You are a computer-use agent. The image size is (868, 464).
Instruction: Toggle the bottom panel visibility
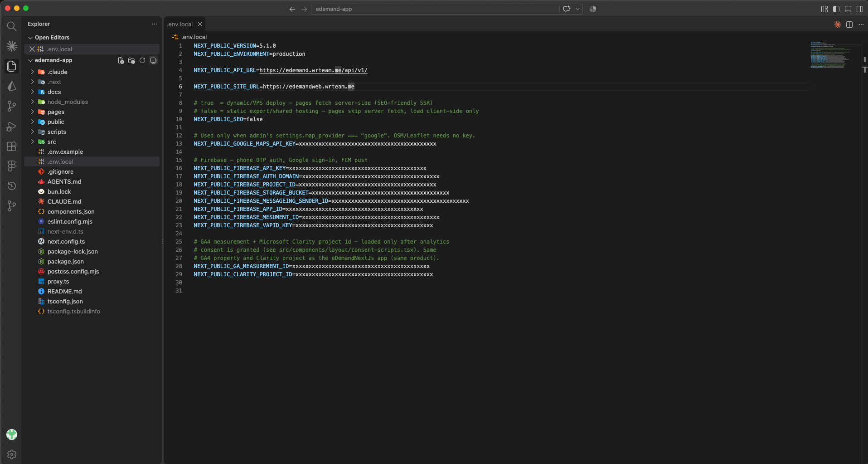[x=848, y=9]
